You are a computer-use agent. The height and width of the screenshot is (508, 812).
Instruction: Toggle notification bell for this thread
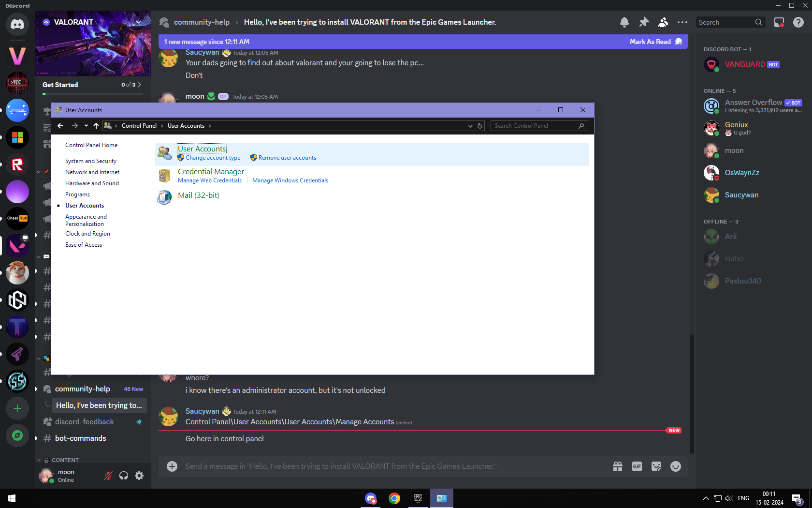[624, 22]
